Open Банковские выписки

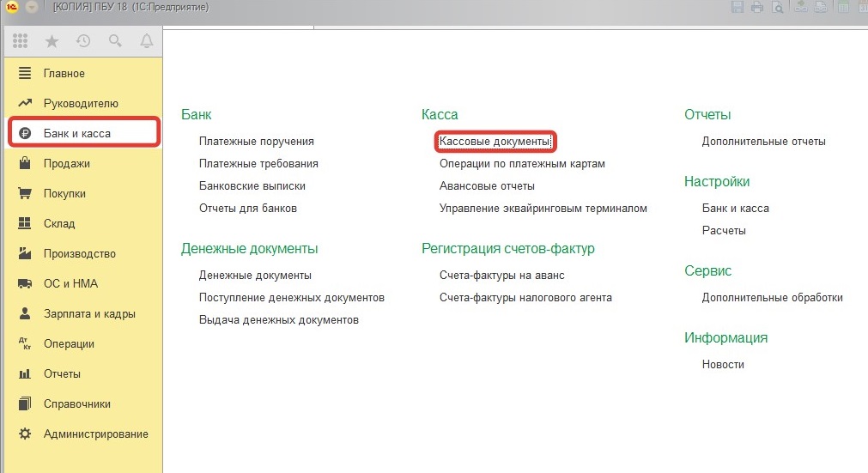tap(252, 186)
